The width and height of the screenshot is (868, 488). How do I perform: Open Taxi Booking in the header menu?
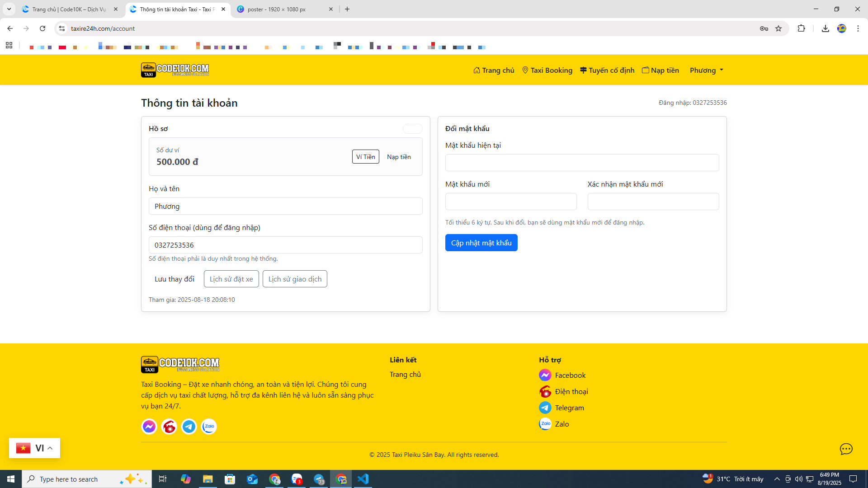pyautogui.click(x=547, y=70)
